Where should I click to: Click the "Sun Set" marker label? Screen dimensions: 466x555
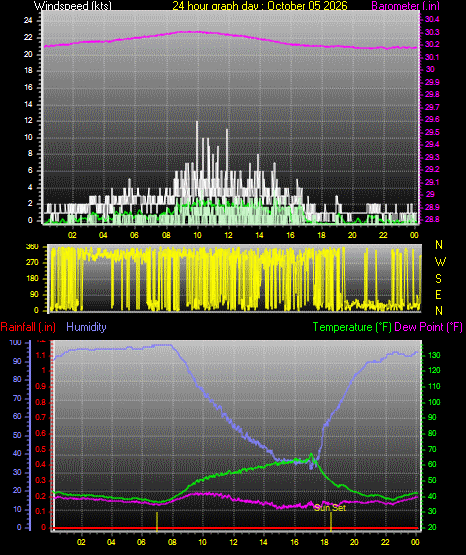click(329, 507)
